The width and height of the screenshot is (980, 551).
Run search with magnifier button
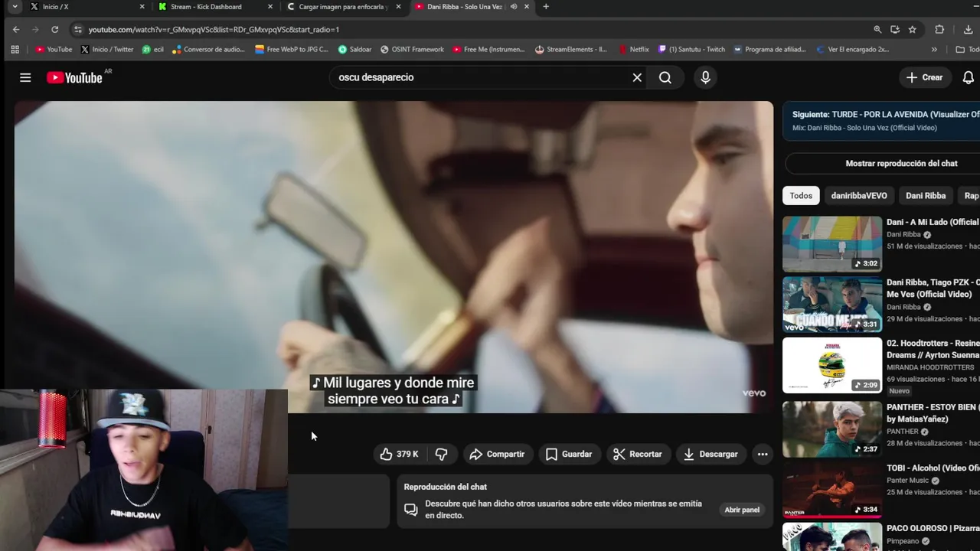(665, 77)
